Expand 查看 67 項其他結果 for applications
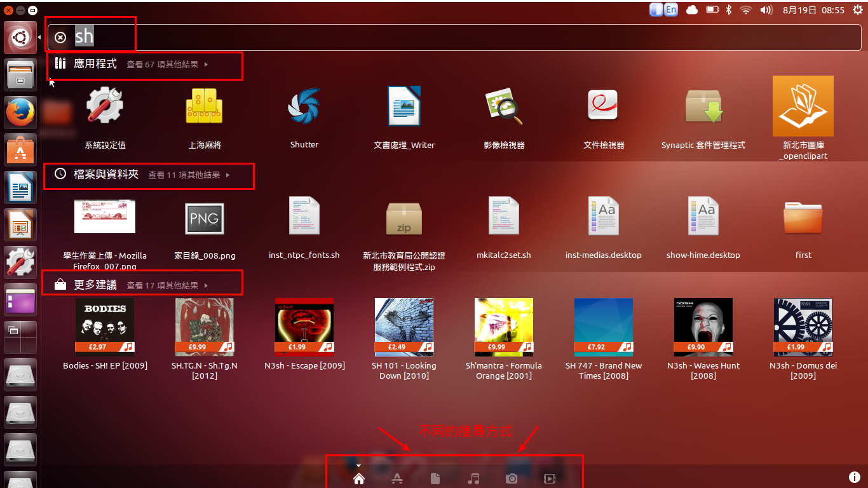Screen dimensions: 868x488 pyautogui.click(x=167, y=65)
